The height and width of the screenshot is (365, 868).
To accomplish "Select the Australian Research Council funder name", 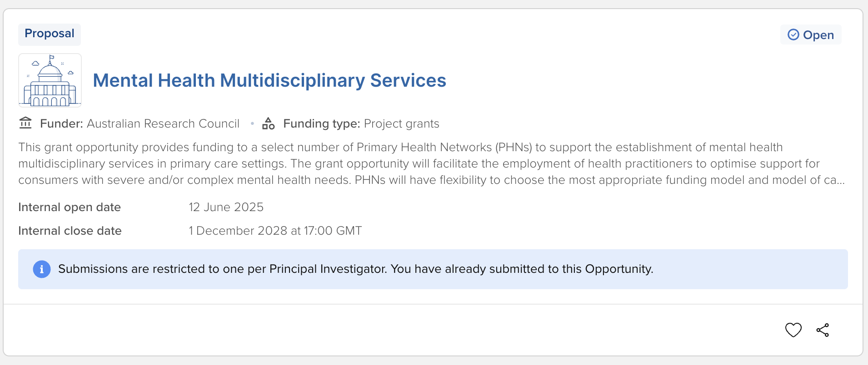I will click(163, 123).
